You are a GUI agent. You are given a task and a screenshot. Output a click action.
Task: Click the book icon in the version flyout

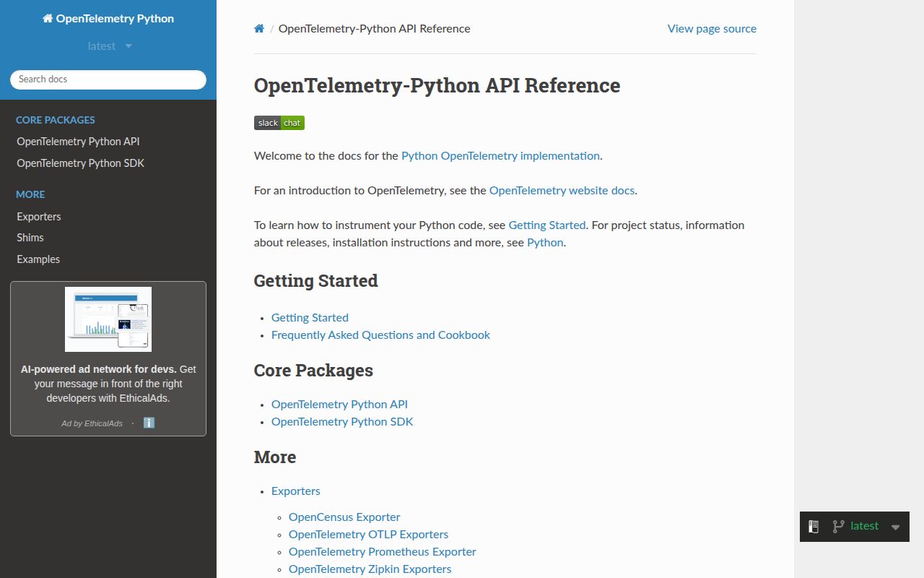pos(814,527)
